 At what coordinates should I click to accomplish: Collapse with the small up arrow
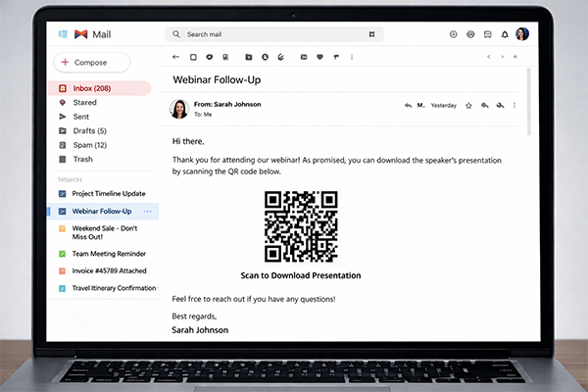[515, 57]
